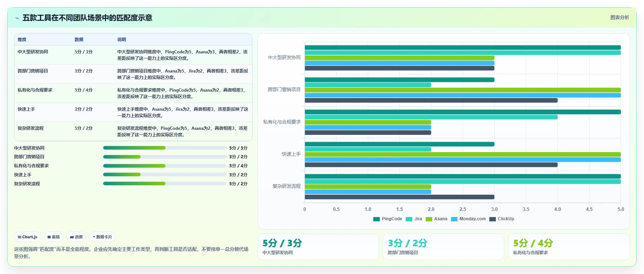
Task: Click the 5.0 tick on the chart x-axis
Action: pyautogui.click(x=621, y=209)
